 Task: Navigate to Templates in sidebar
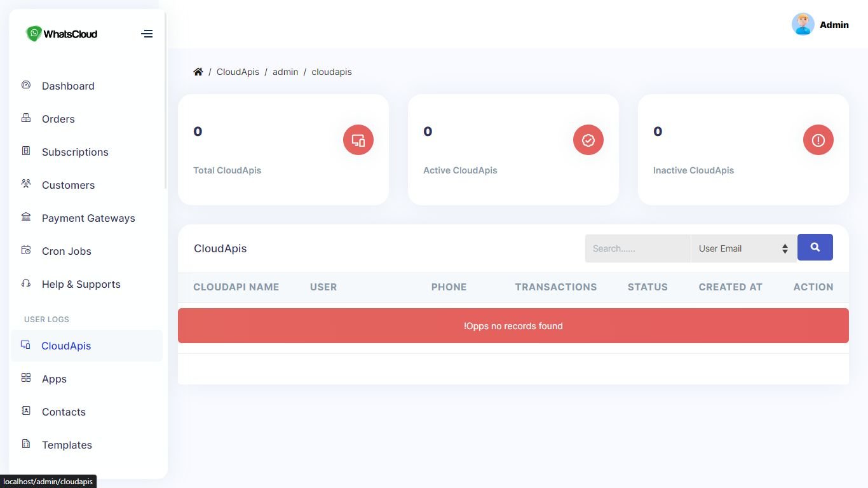[67, 445]
